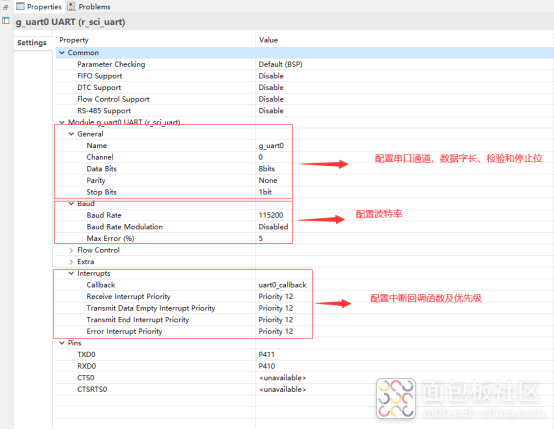Select the CTSRTS0 unavailable value

click(283, 389)
